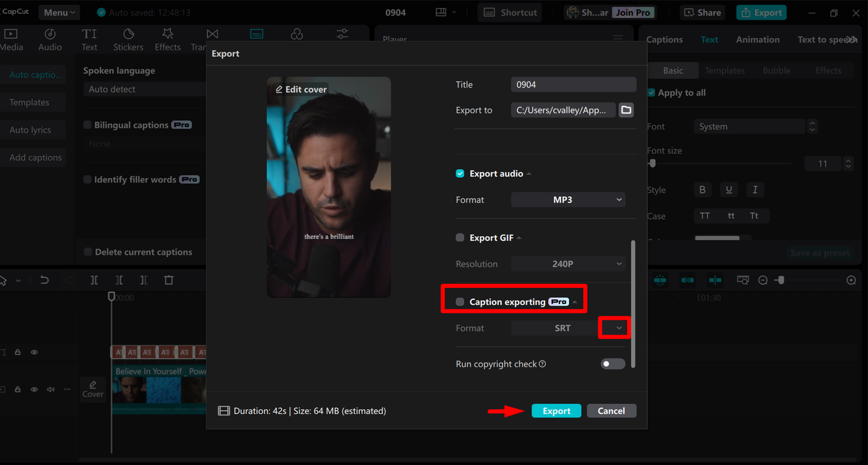Switch to Animation tab in right panel

coord(757,39)
